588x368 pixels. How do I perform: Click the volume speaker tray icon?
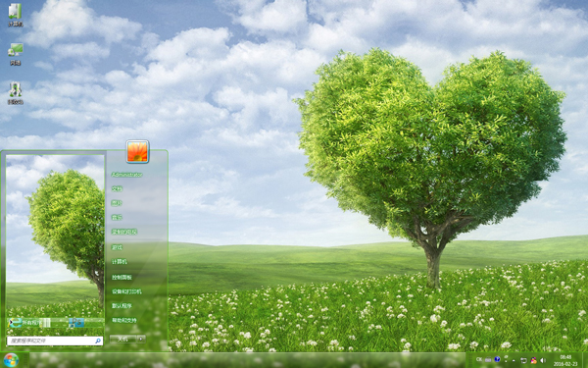coord(543,360)
